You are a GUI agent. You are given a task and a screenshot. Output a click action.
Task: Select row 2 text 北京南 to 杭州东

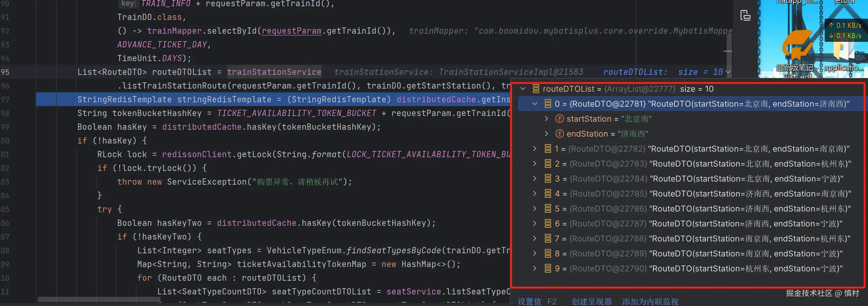pyautogui.click(x=751, y=164)
